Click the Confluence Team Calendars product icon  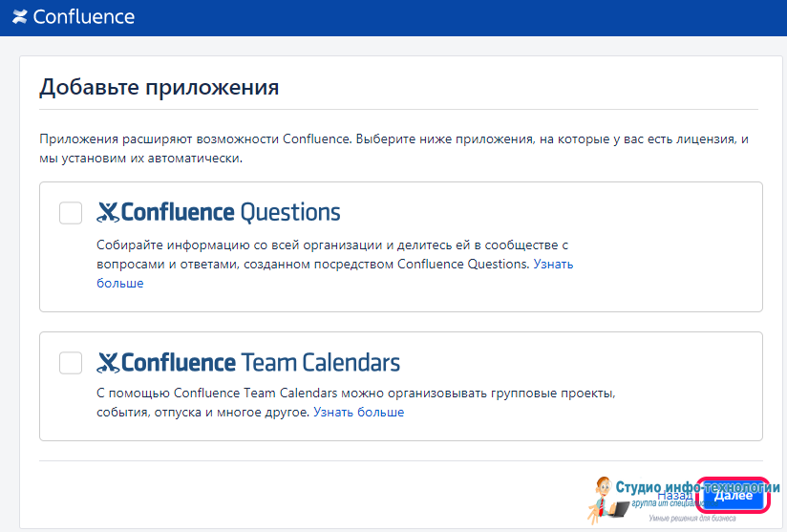click(107, 363)
